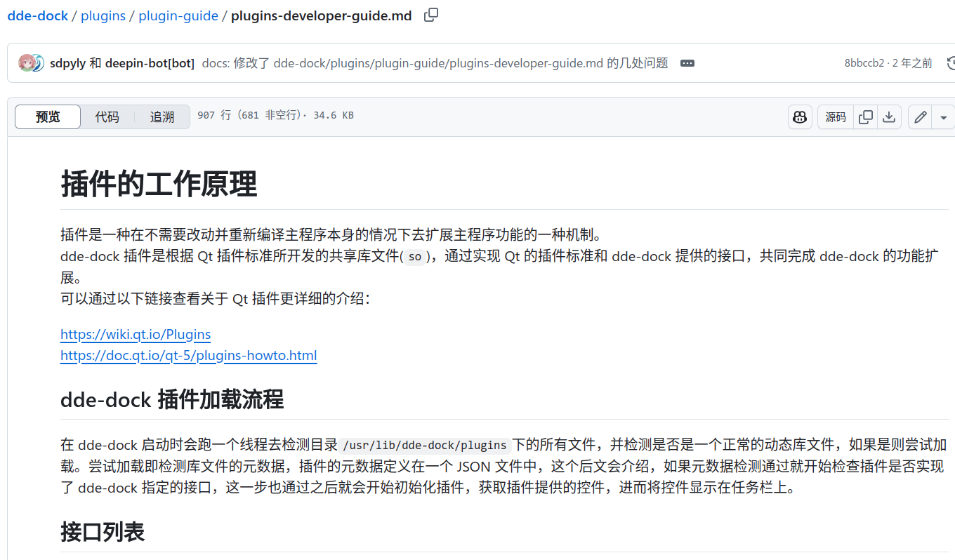Click the inline code word so
Screen dimensions: 955x560
click(x=415, y=257)
